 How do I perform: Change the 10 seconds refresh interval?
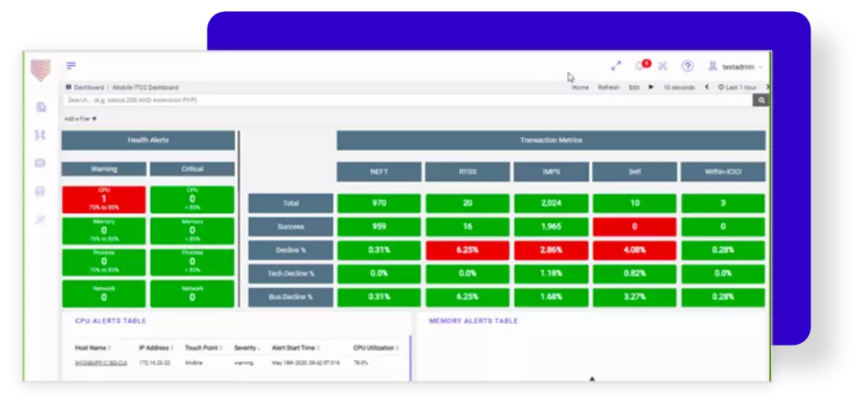click(678, 87)
